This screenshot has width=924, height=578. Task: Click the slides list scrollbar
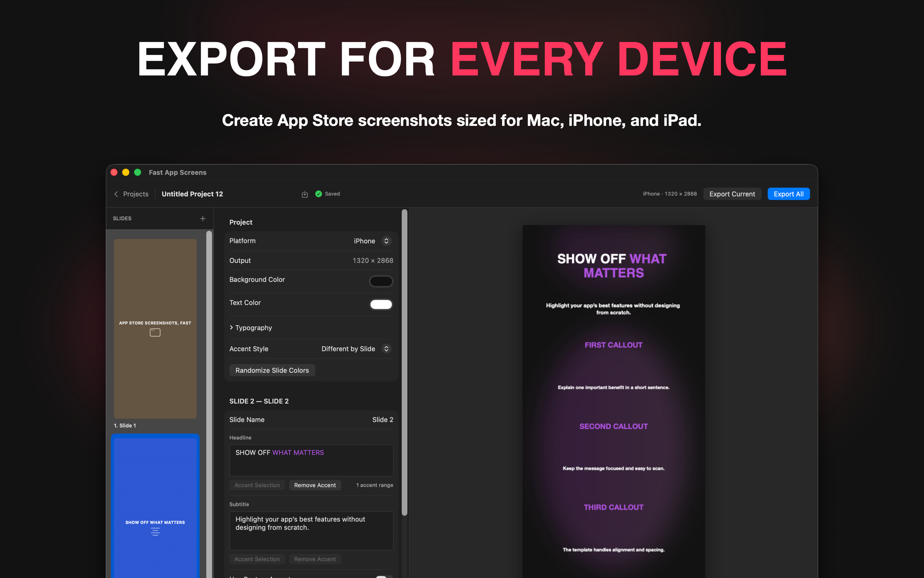(x=209, y=405)
